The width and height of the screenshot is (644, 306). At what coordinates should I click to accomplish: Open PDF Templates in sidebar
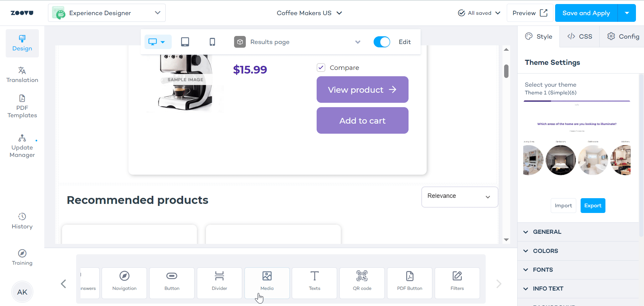22,106
